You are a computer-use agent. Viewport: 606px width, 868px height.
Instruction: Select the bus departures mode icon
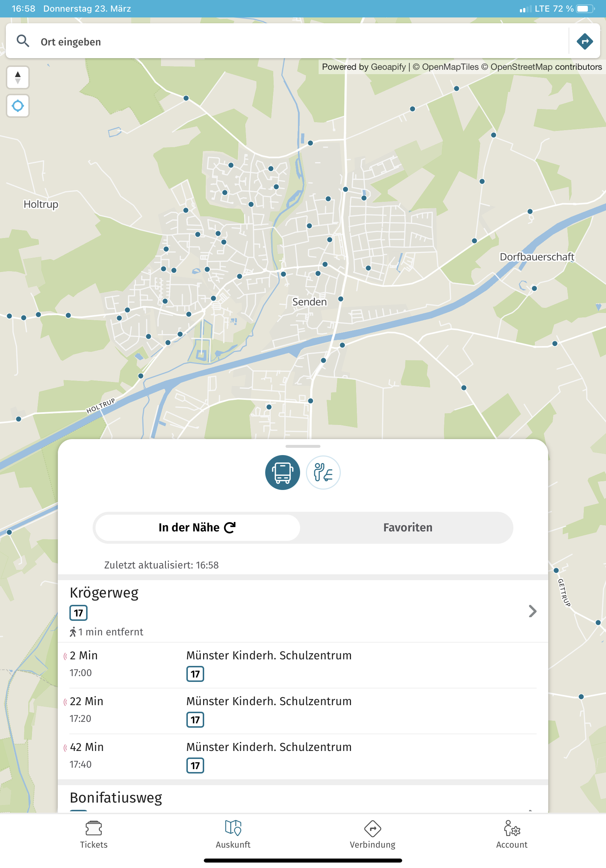click(283, 473)
